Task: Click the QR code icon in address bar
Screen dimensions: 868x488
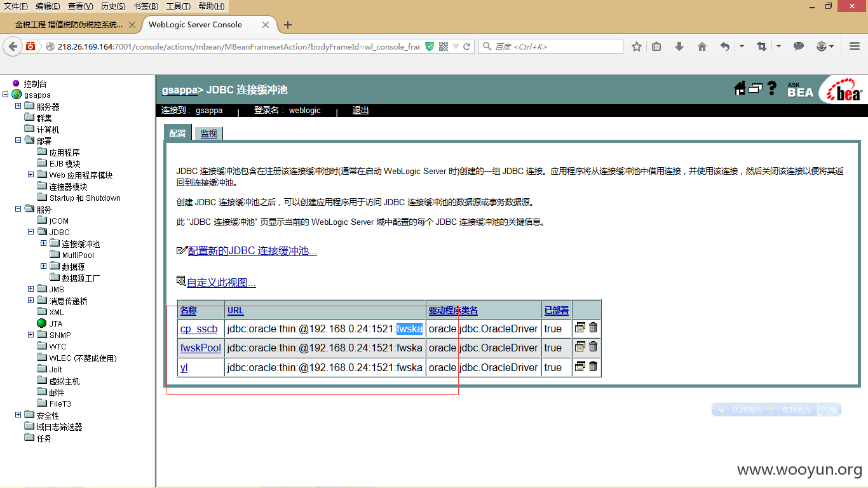Action: [x=444, y=46]
